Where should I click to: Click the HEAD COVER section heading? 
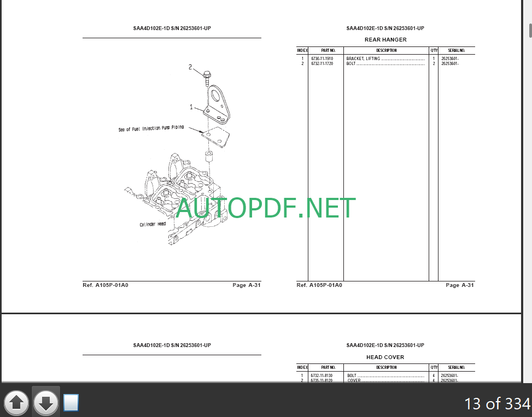tap(385, 357)
